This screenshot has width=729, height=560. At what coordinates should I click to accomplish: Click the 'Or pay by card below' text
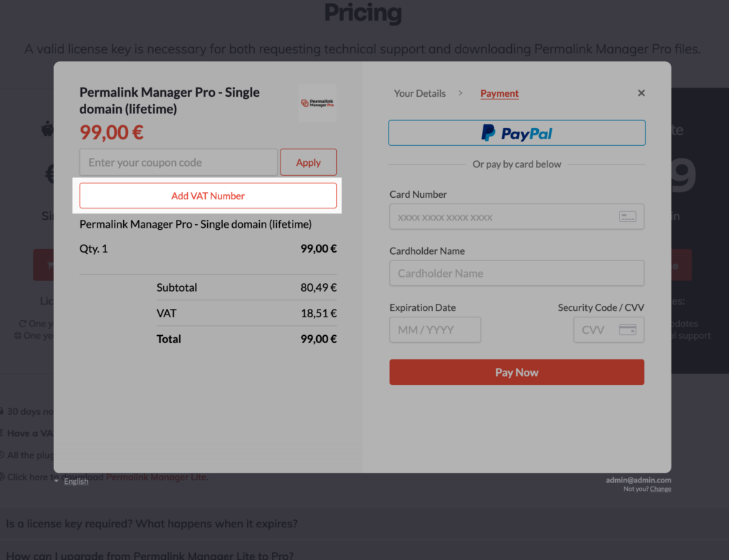[517, 164]
